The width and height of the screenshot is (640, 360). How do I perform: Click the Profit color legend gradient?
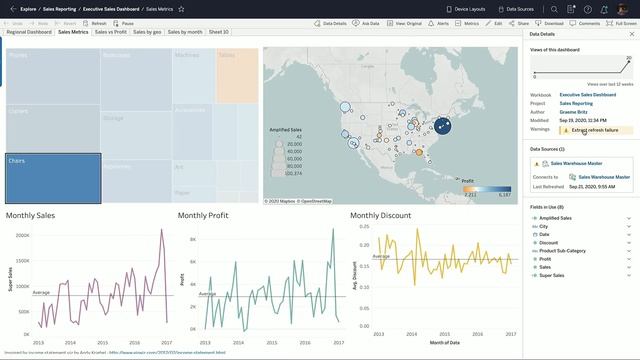[x=487, y=189]
